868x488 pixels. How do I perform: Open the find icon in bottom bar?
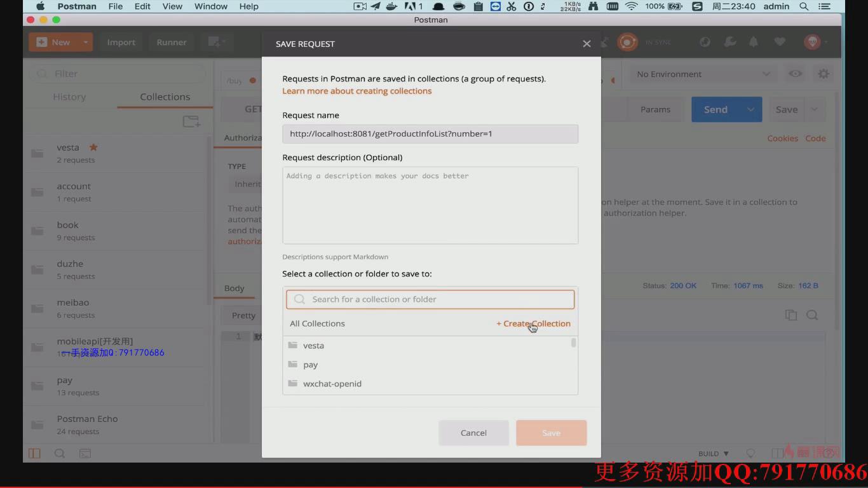point(60,453)
